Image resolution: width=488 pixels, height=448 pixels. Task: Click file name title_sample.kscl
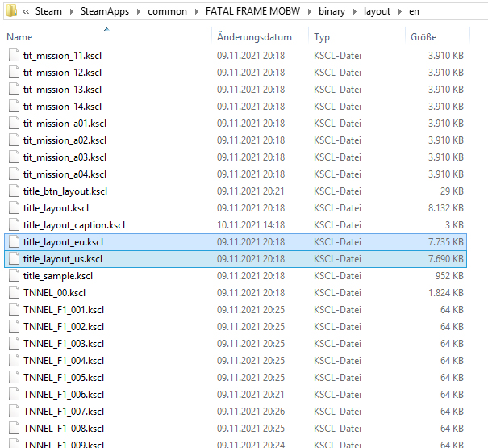click(58, 276)
